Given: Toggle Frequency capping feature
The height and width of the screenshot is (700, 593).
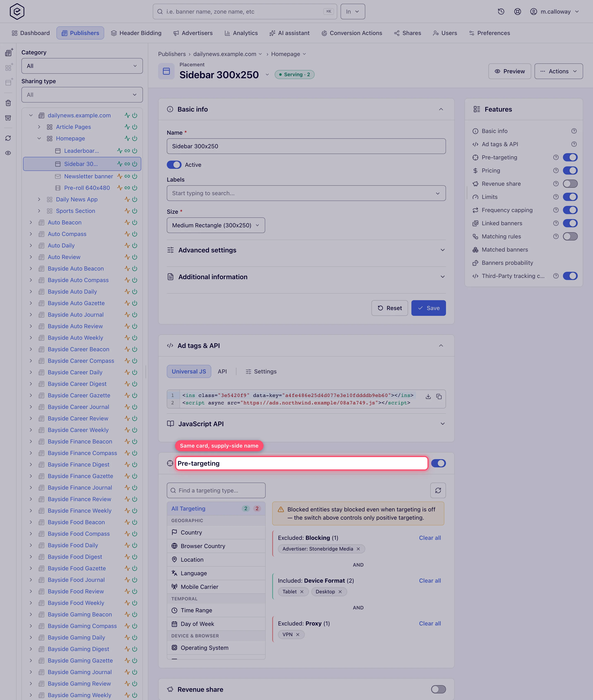Looking at the screenshot, I should (x=570, y=210).
